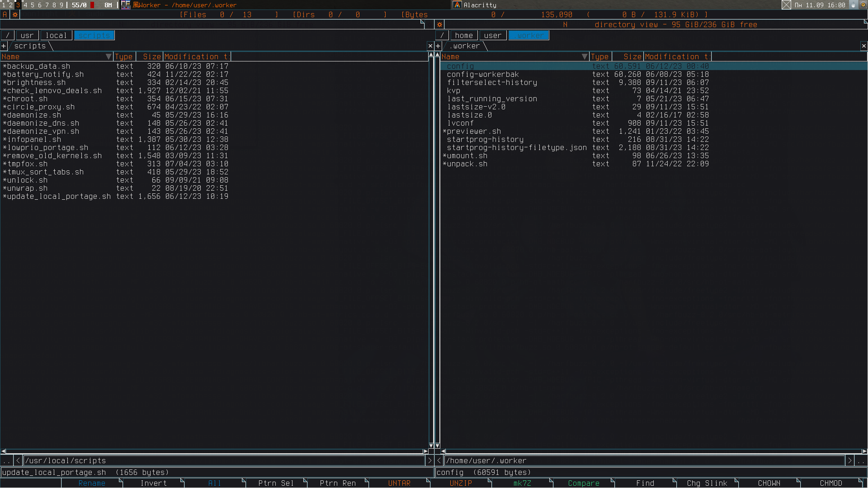Click the UNZIP button

point(461,483)
